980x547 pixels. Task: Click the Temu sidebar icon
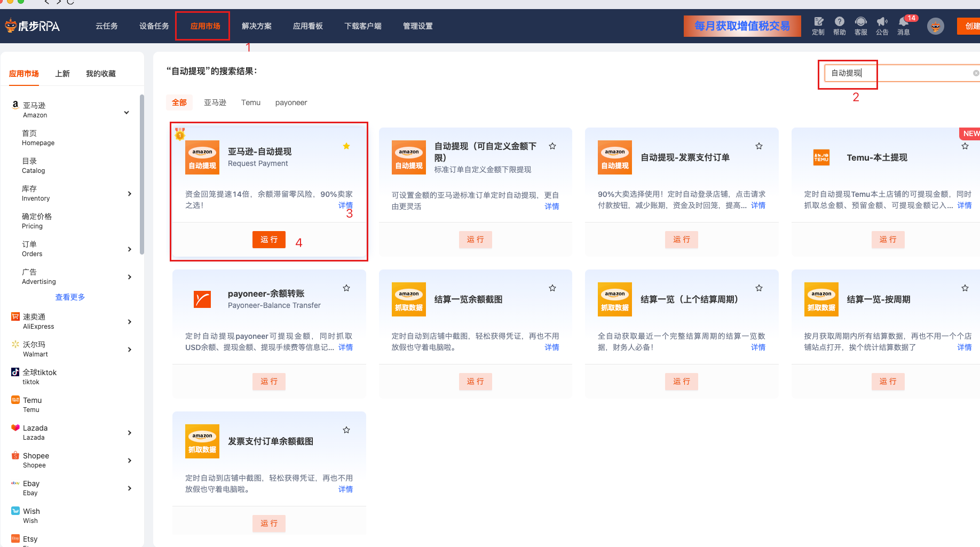pos(15,400)
